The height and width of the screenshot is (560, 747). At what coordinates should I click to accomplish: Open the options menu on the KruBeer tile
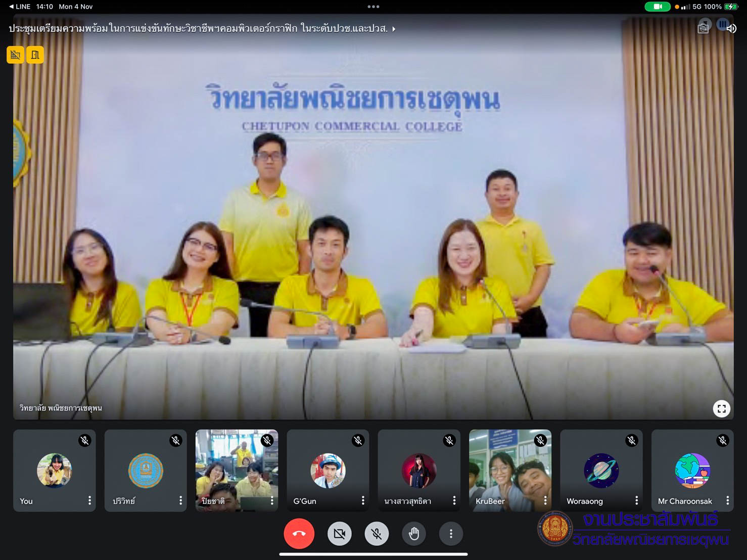(545, 500)
